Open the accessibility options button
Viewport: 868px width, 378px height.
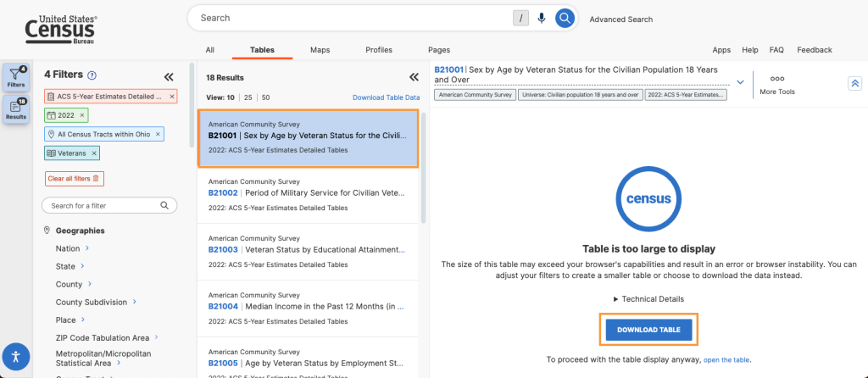point(16,355)
